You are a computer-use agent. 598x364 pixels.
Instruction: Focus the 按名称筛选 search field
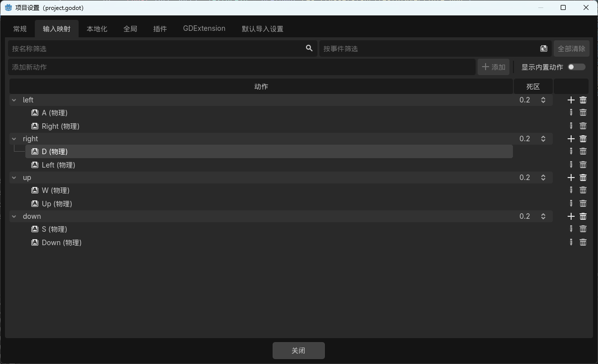pyautogui.click(x=163, y=49)
